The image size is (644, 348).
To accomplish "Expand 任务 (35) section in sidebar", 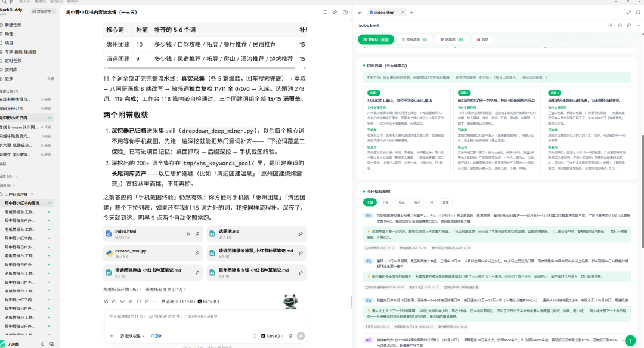I will tap(8, 176).
